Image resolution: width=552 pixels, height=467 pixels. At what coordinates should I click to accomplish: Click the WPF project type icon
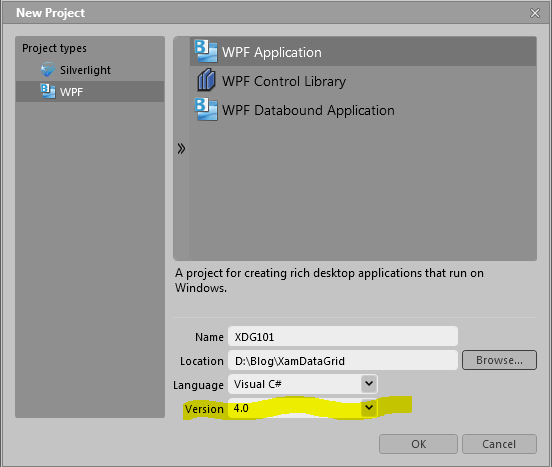[48, 91]
